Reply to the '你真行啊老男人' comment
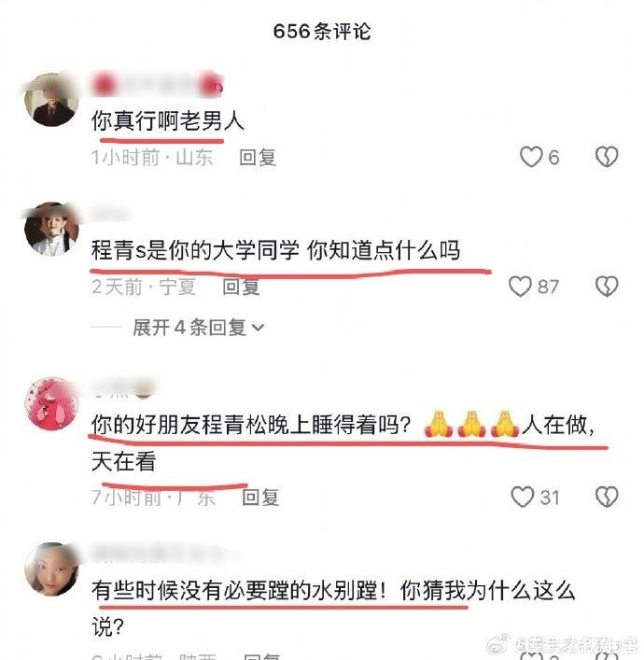The width and height of the screenshot is (644, 660). (x=258, y=158)
